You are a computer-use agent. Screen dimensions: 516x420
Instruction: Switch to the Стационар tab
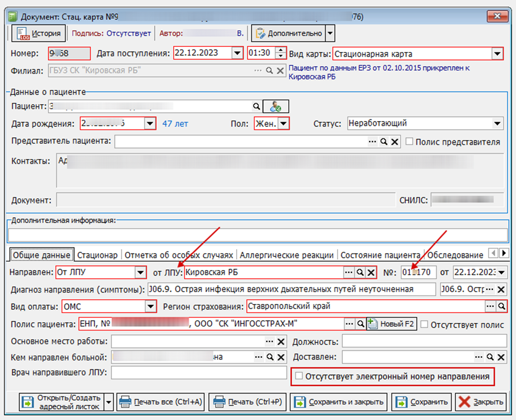coord(98,255)
